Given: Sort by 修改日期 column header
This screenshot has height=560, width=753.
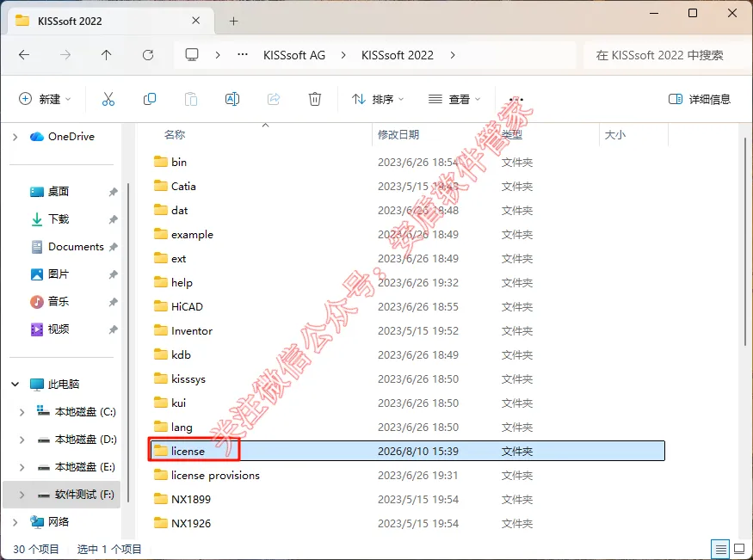Looking at the screenshot, I should tap(398, 135).
